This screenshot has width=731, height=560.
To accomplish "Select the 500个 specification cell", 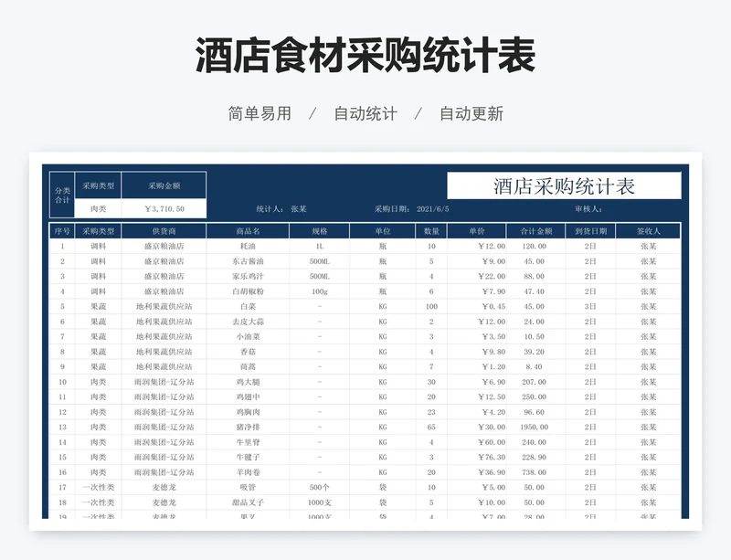I will [319, 487].
